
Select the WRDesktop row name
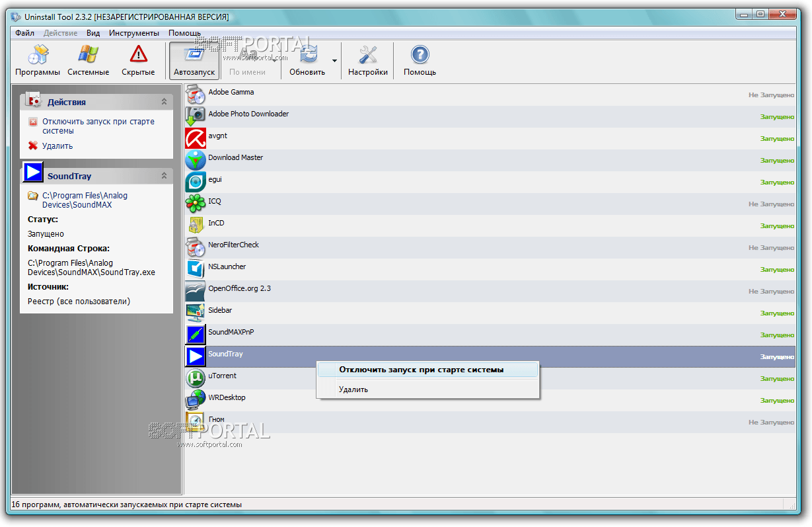227,397
